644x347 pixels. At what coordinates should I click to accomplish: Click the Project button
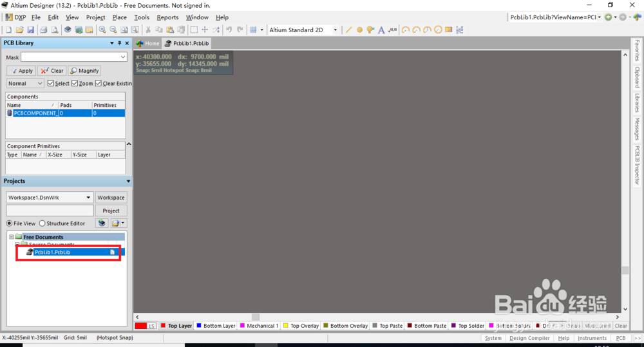pyautogui.click(x=111, y=211)
